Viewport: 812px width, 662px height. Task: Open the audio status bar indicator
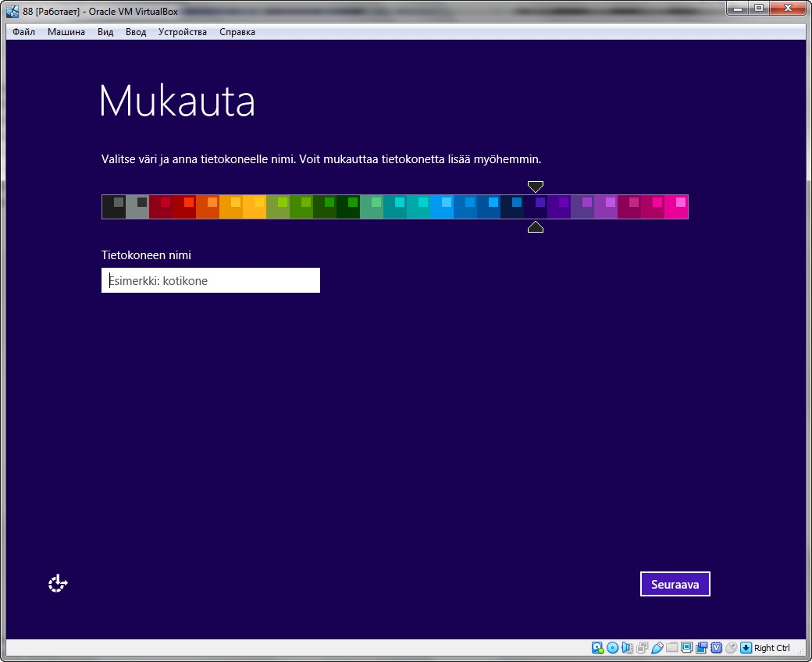[x=627, y=648]
